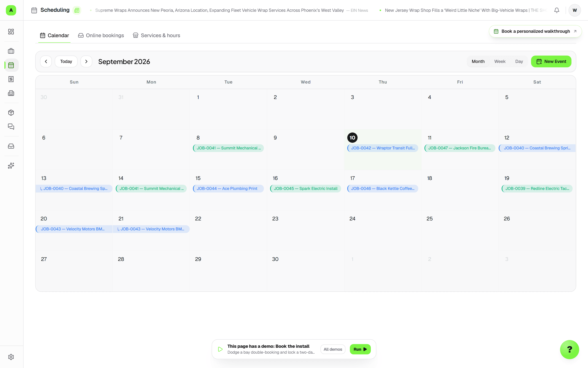
Task: Open the jobs briefcase icon in sidebar
Action: 11,51
